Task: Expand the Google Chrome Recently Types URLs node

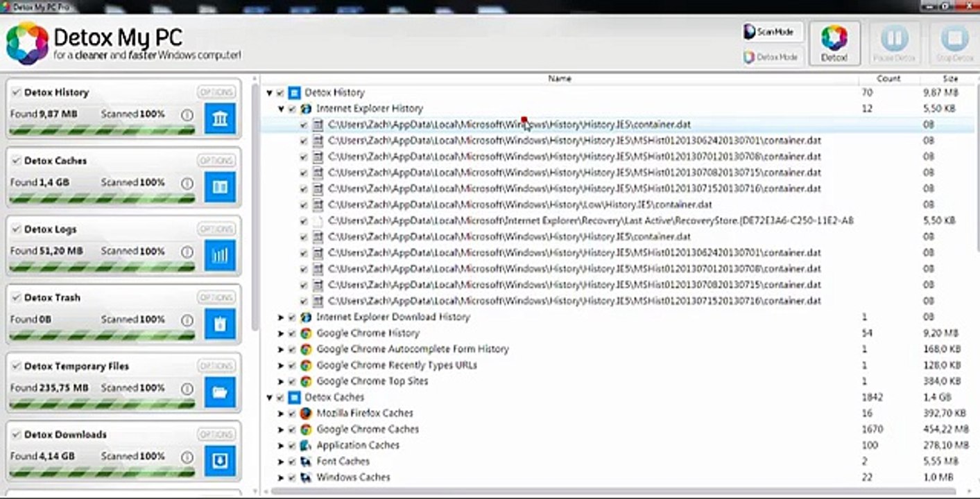Action: point(281,365)
